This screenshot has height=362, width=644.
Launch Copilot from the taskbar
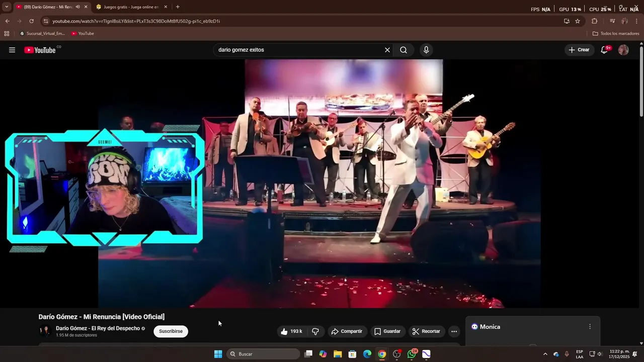(x=323, y=354)
